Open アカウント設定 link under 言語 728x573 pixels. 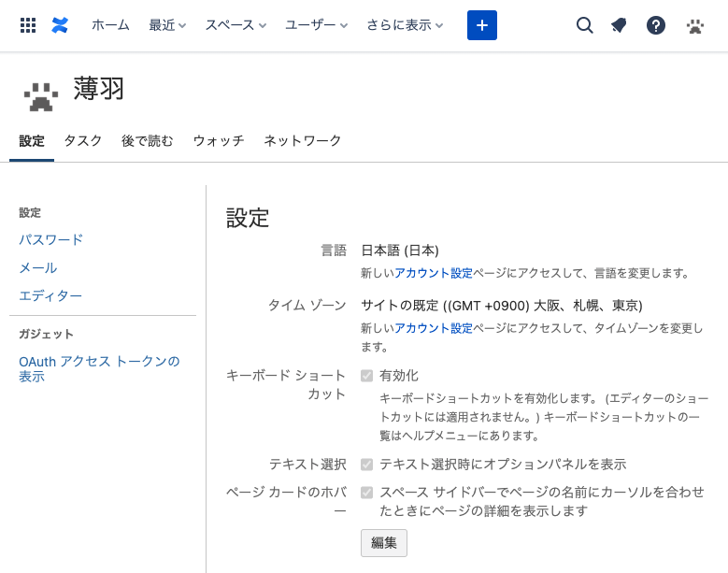(434, 274)
